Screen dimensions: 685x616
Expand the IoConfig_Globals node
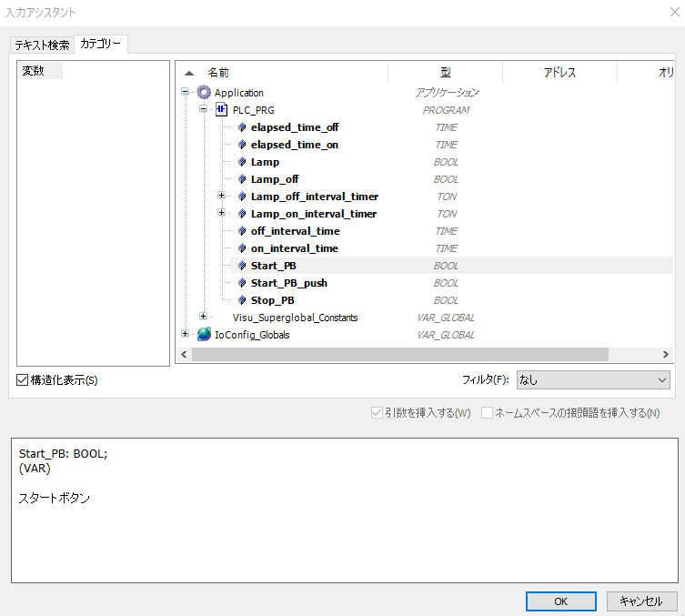pos(186,333)
